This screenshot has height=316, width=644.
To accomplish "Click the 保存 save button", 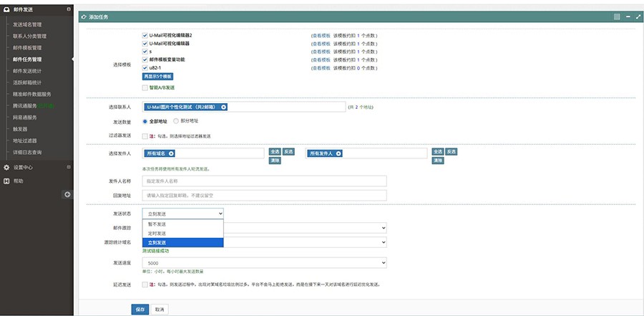I will [x=140, y=310].
